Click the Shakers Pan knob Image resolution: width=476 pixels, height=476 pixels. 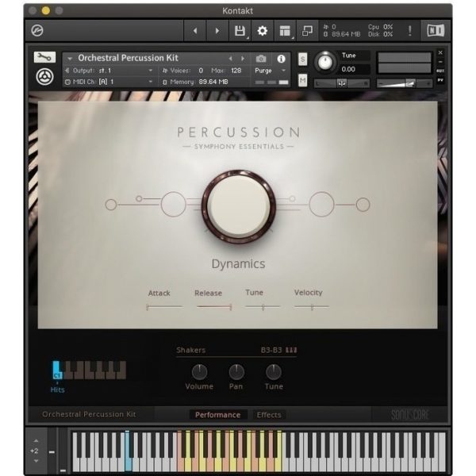236,372
